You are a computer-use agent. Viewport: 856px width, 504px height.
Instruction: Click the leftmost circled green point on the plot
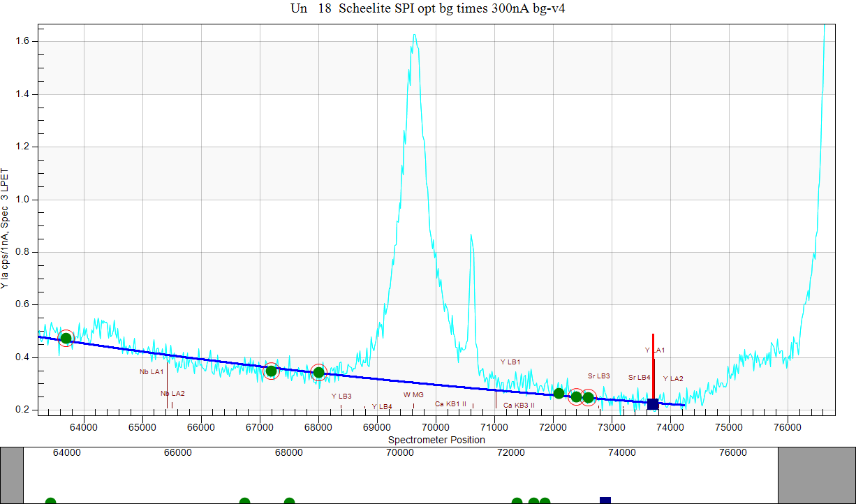(x=66, y=339)
